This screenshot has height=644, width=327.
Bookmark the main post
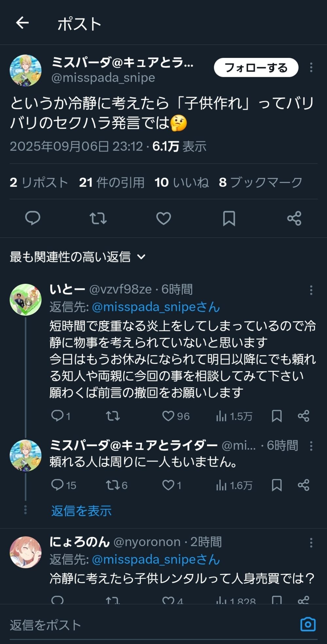point(229,218)
